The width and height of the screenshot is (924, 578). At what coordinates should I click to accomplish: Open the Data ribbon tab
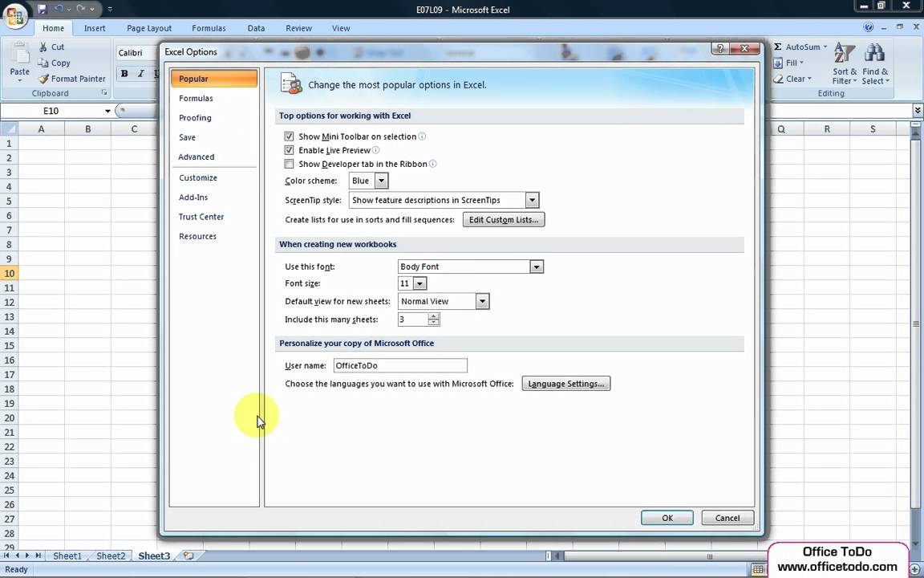click(256, 28)
